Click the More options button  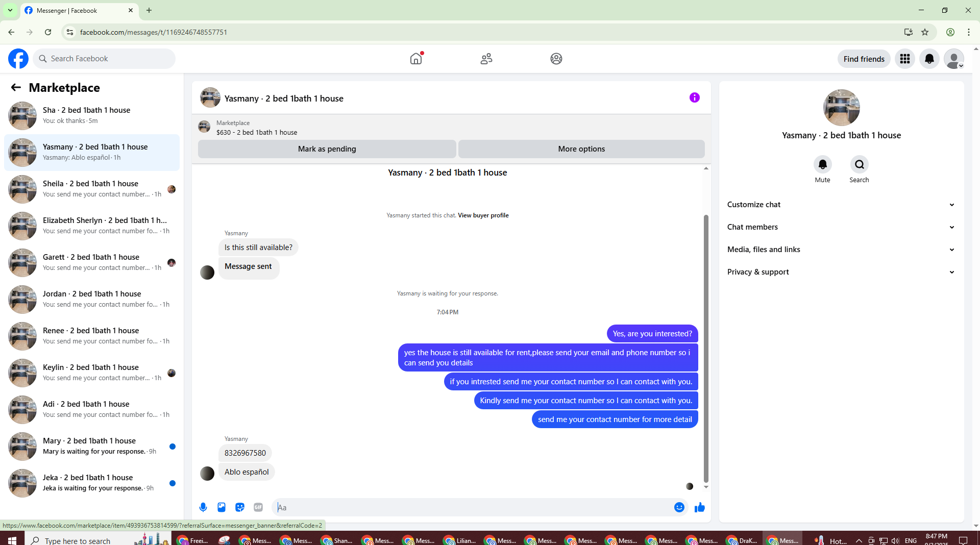pos(581,149)
